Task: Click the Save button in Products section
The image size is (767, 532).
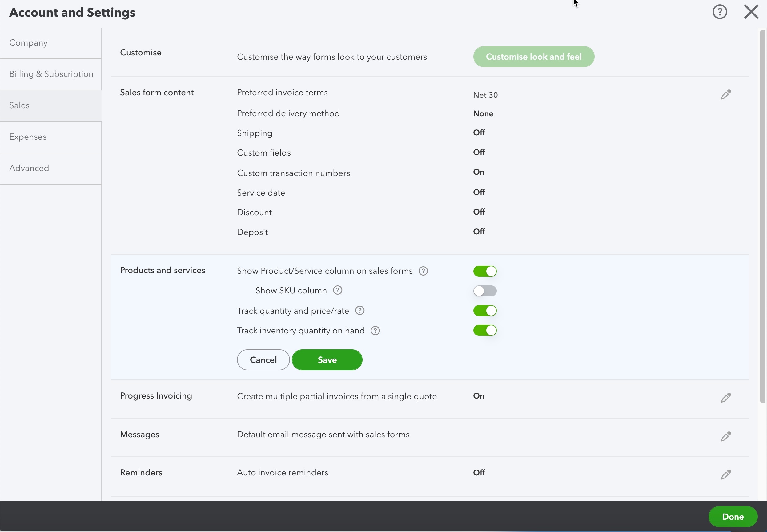Action: [327, 360]
